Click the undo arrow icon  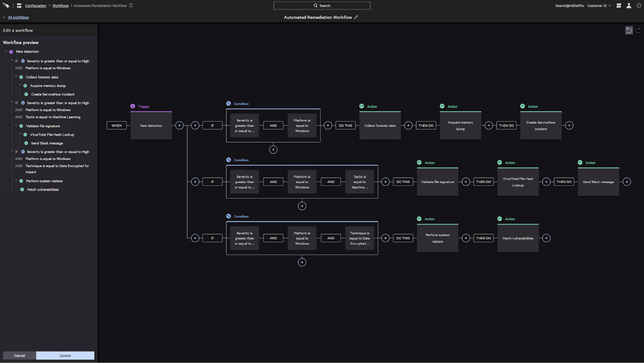coord(629,30)
